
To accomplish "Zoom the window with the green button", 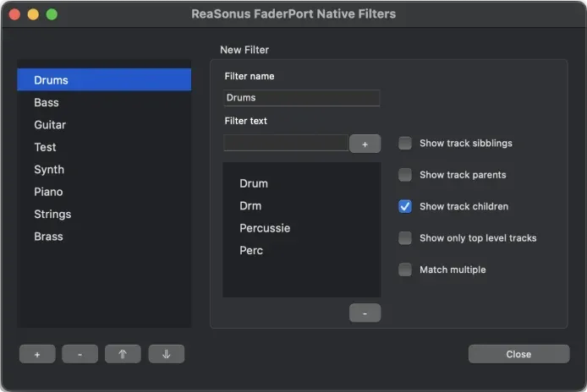I will point(52,14).
